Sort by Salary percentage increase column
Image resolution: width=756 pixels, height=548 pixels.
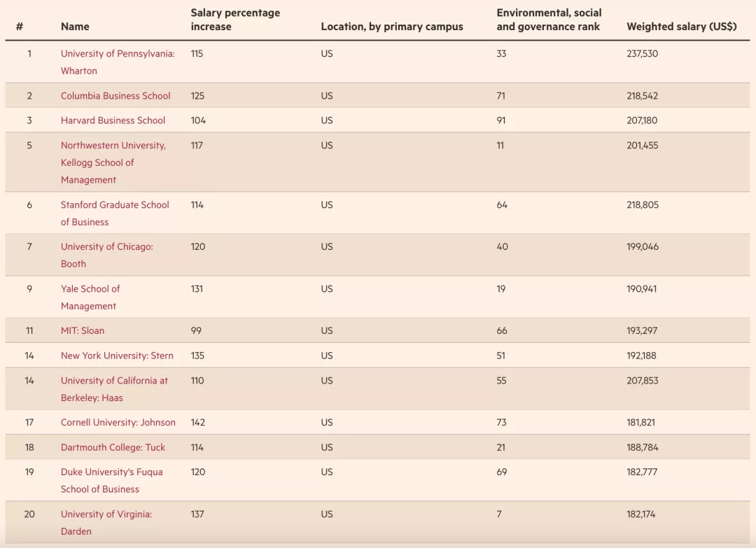click(235, 20)
